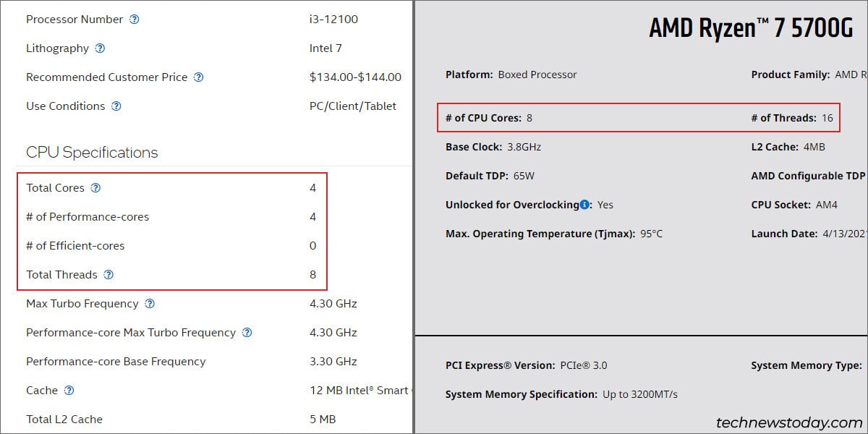Click the technewstoday.com watermark link
This screenshot has height=434, width=868.
[789, 422]
